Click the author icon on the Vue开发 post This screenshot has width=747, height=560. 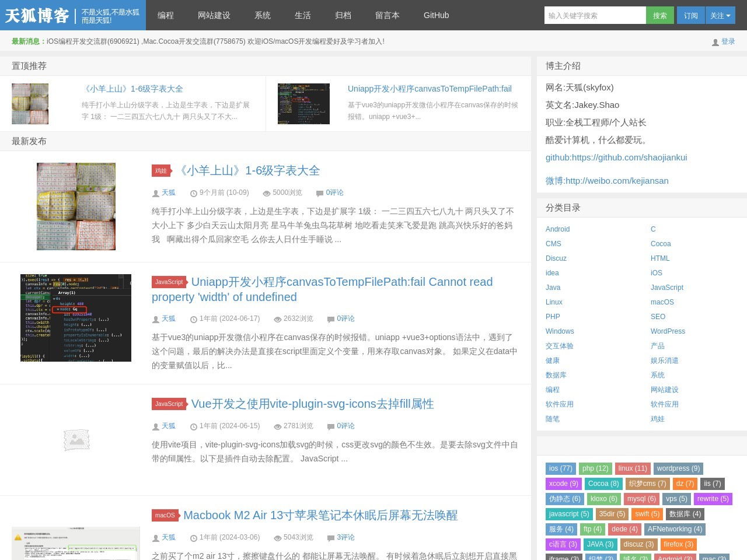(x=156, y=426)
